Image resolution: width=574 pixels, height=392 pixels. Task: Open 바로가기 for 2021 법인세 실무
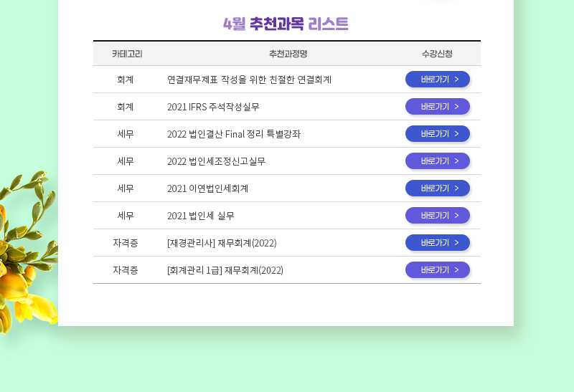(x=438, y=216)
